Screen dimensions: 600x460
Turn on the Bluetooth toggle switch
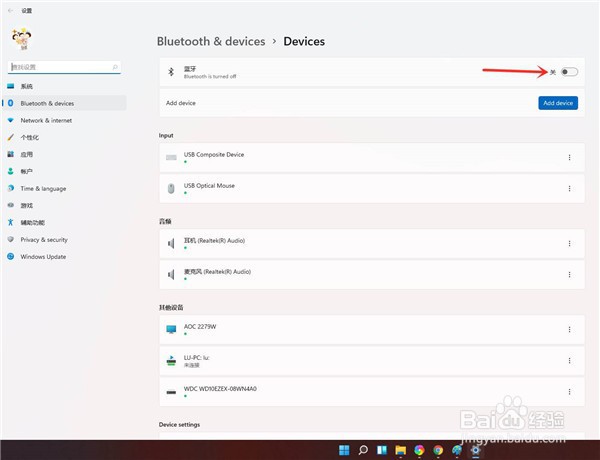coord(569,72)
